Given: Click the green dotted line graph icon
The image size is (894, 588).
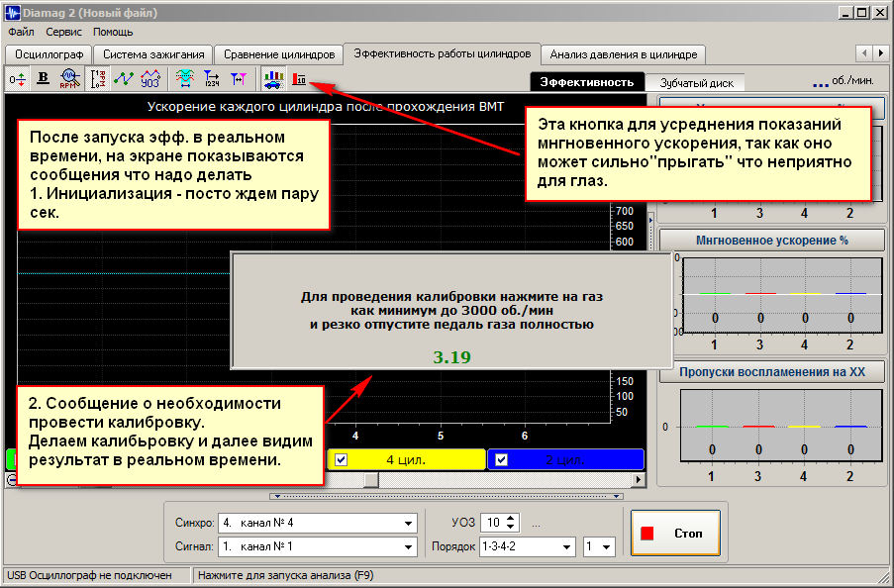Looking at the screenshot, I should click(124, 79).
